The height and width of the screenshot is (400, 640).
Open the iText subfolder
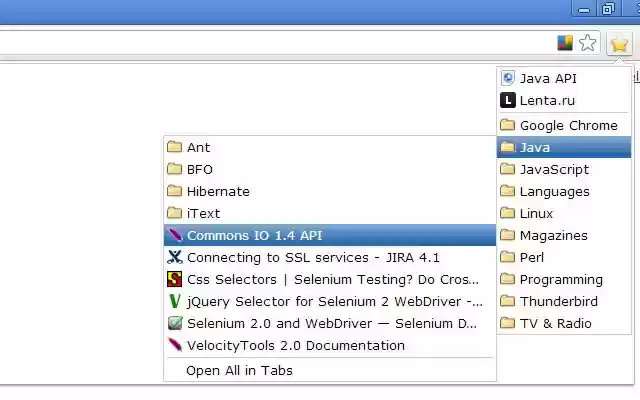pos(330,213)
